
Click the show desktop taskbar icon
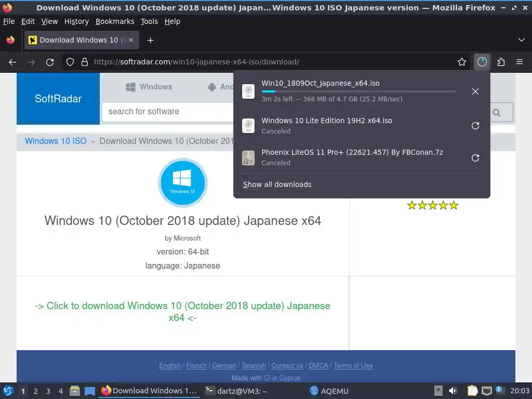tap(89, 391)
